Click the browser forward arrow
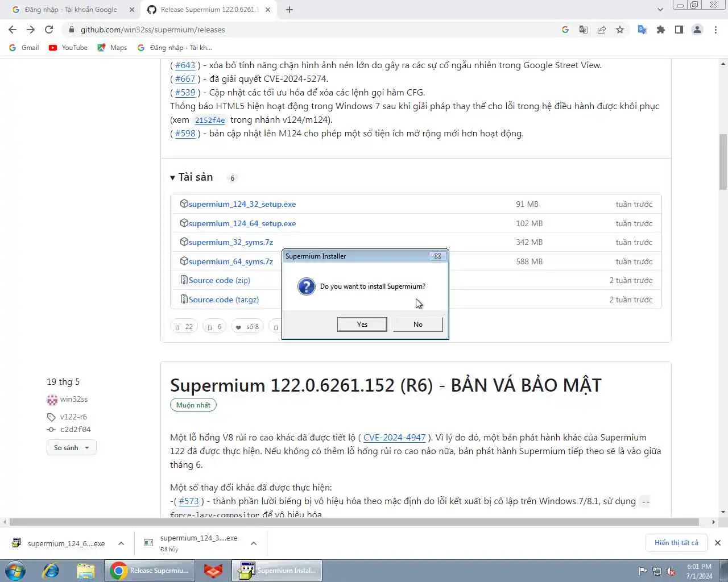 [x=31, y=30]
